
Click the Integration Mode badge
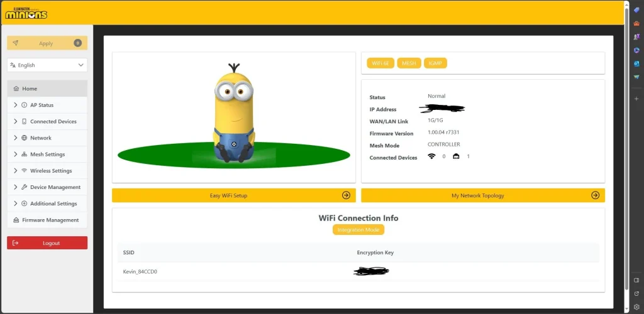pos(358,230)
